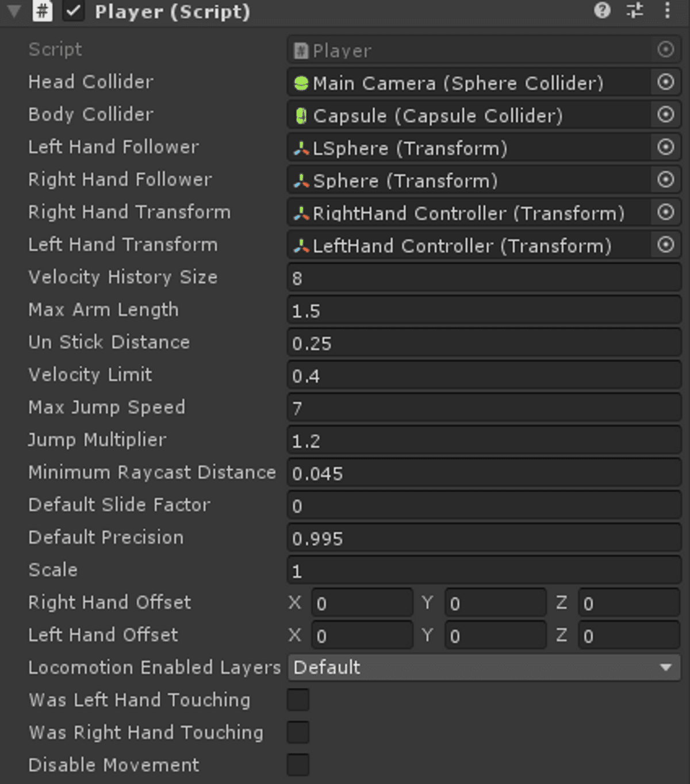Open object picker for Left Hand Transform
Image resolution: width=690 pixels, height=784 pixels.
point(665,245)
